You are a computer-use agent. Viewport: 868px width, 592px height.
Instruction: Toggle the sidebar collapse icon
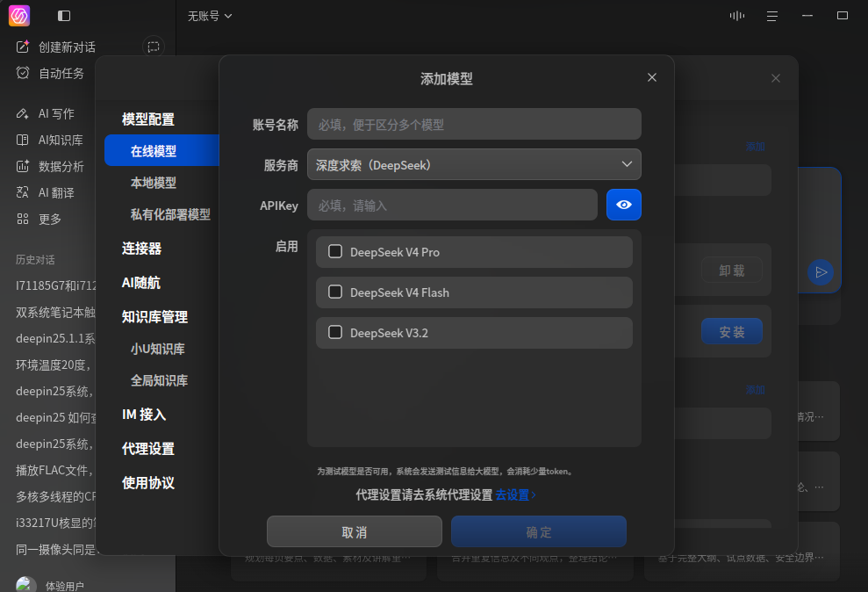(x=64, y=16)
